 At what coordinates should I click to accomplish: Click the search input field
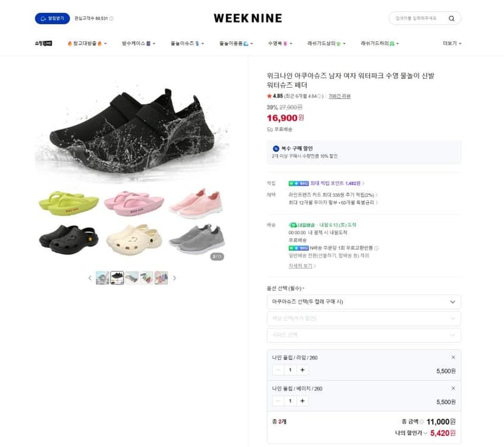coord(418,18)
